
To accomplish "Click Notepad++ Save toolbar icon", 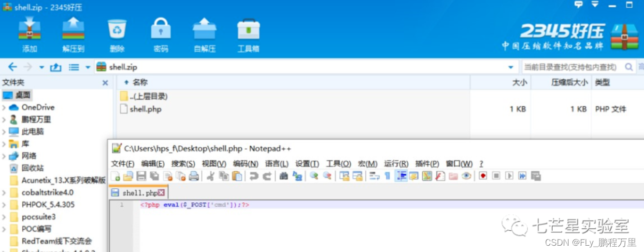I will [141, 176].
